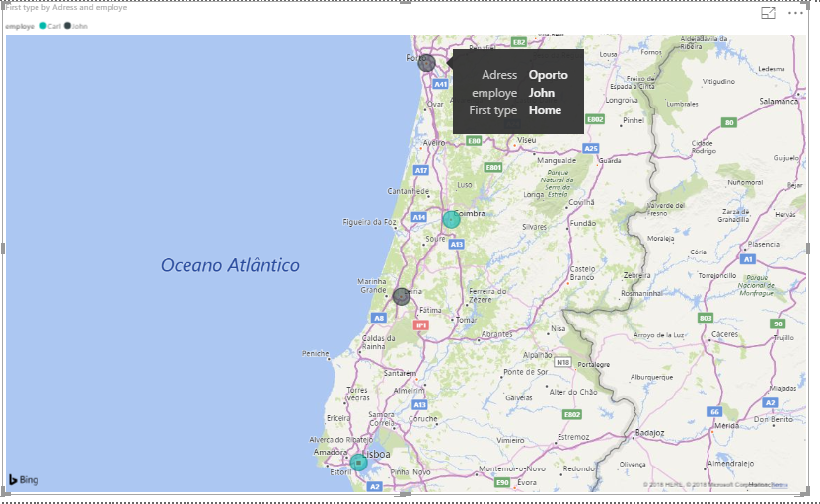Click the A17 road shield

click(x=421, y=170)
